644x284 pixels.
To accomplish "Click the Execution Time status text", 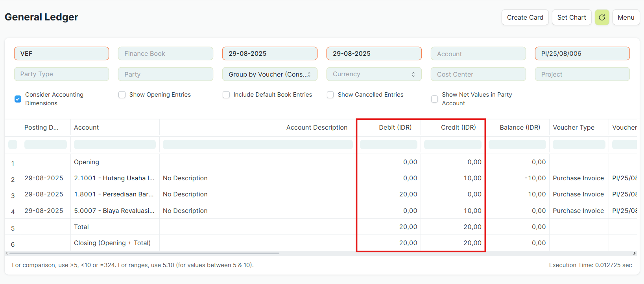I will point(590,265).
